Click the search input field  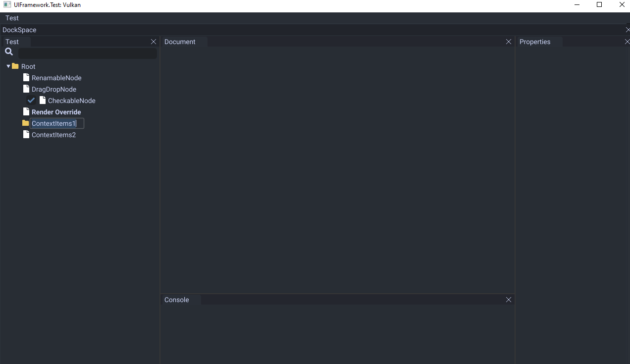(x=87, y=53)
